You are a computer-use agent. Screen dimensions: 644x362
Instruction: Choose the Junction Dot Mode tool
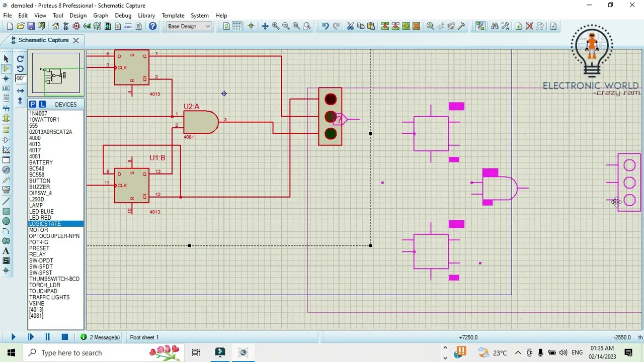6,78
